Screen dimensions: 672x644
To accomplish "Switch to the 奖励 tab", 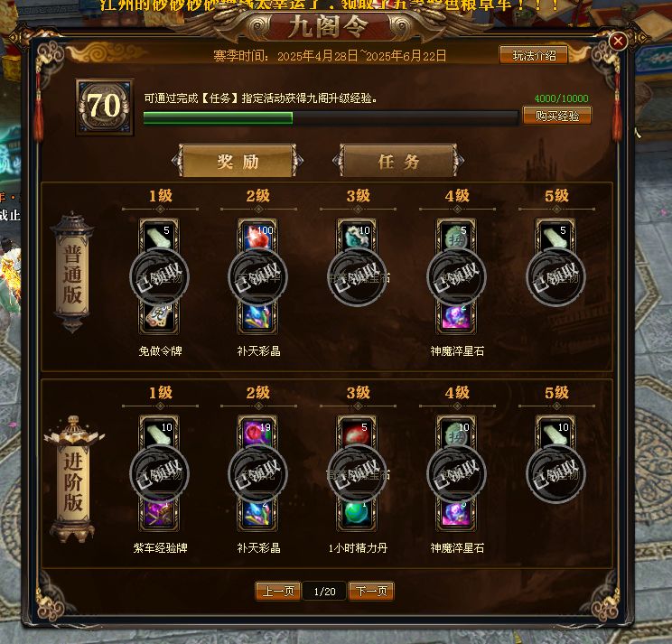I will point(238,161).
